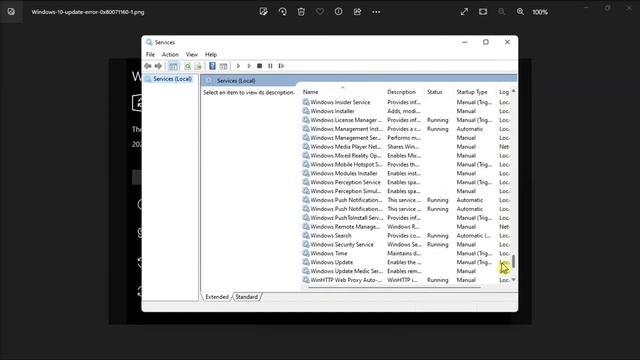The image size is (640, 360).
Task: Click the Restart Service toolbar icon
Action: [x=281, y=66]
